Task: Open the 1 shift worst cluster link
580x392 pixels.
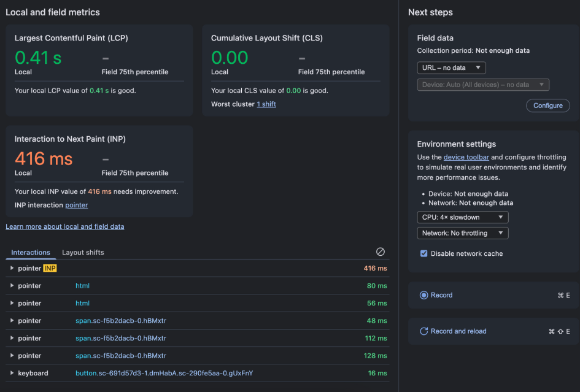Action: click(x=266, y=104)
